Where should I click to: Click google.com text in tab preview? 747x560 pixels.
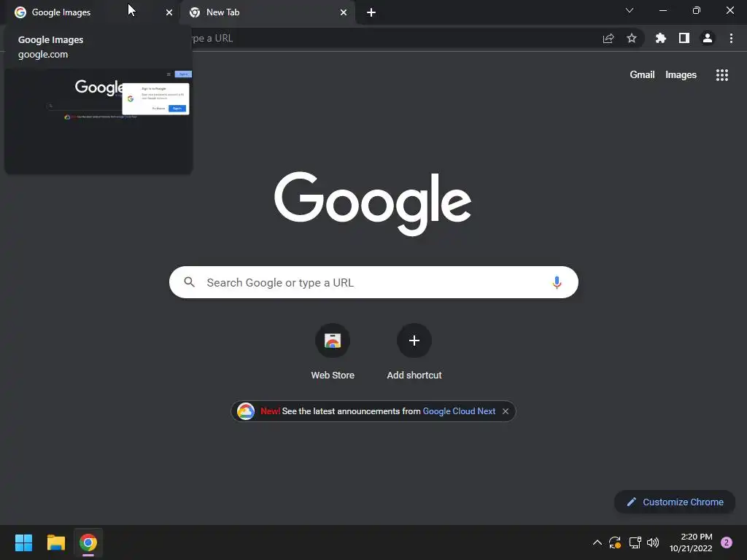click(x=43, y=54)
